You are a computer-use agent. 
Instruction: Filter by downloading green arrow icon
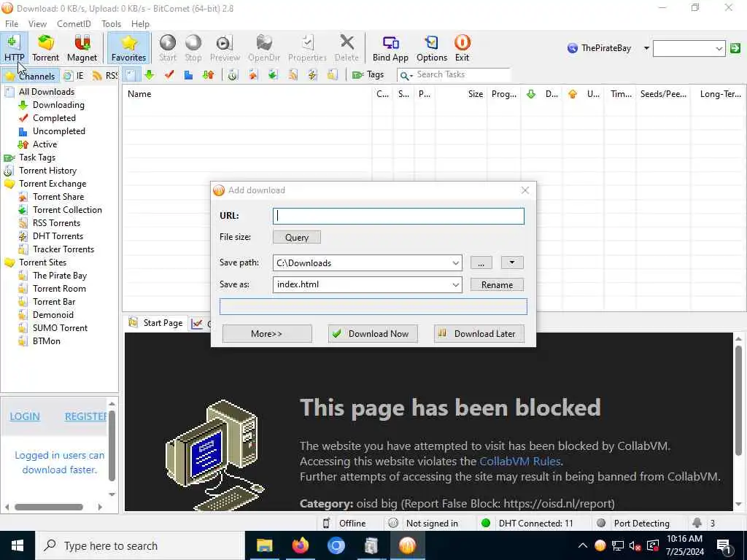150,75
